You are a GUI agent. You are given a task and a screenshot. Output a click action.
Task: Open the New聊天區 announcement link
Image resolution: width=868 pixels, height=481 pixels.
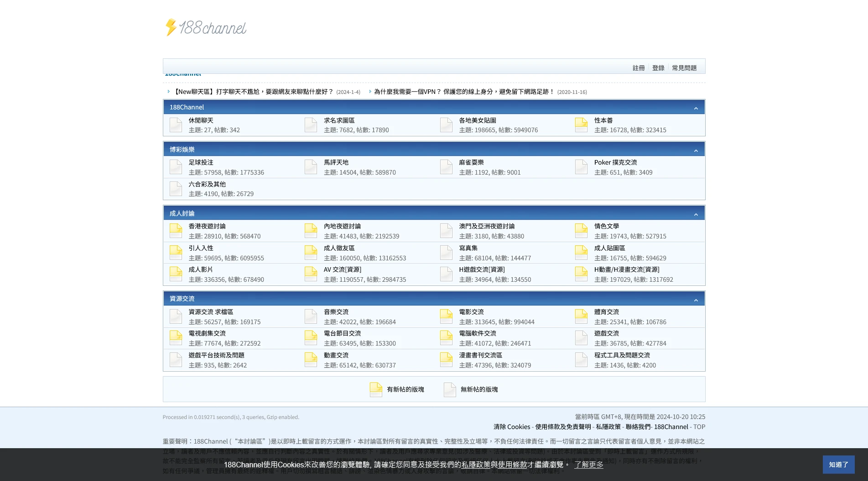click(253, 92)
